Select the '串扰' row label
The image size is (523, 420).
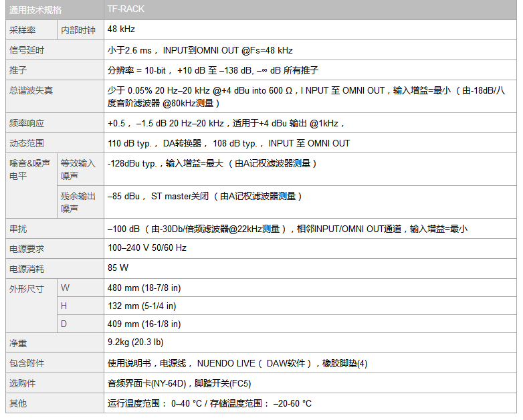coord(18,229)
